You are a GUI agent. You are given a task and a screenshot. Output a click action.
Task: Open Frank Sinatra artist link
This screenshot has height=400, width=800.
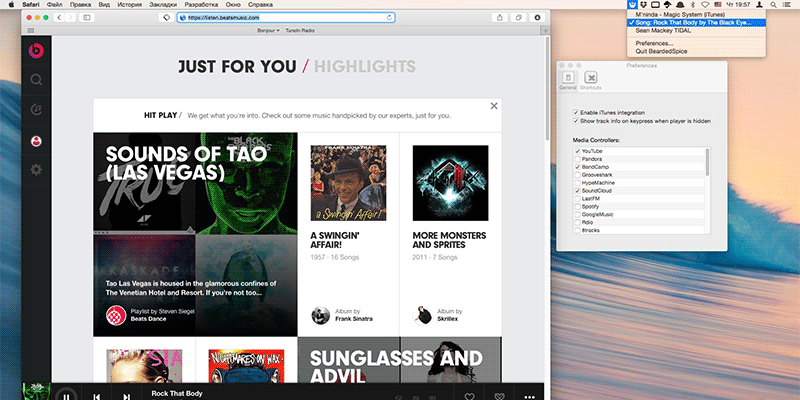[354, 319]
